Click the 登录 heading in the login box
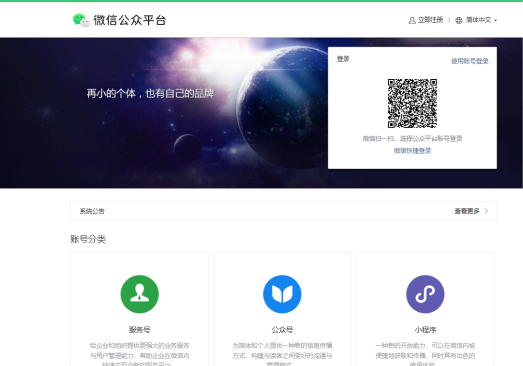523x366 pixels. tap(343, 59)
